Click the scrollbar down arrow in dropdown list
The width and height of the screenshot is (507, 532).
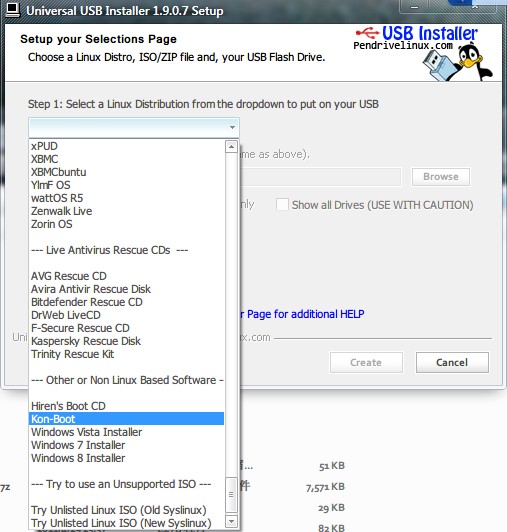pyautogui.click(x=231, y=521)
